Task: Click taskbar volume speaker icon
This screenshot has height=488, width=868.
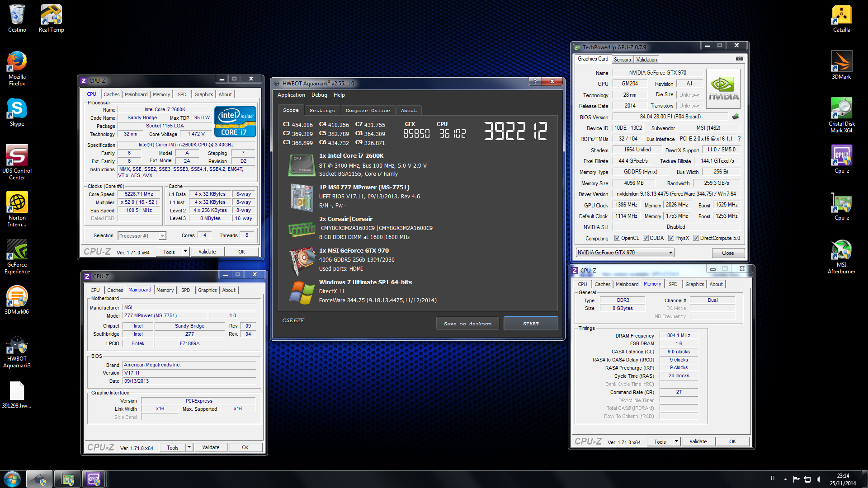Action: (x=819, y=479)
